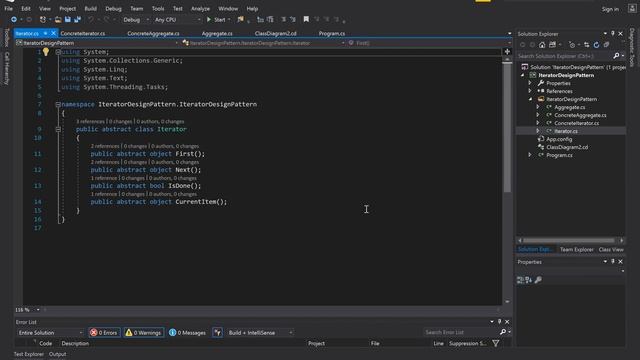
Task: Open Test Explorer bottom tab
Action: pyautogui.click(x=29, y=354)
